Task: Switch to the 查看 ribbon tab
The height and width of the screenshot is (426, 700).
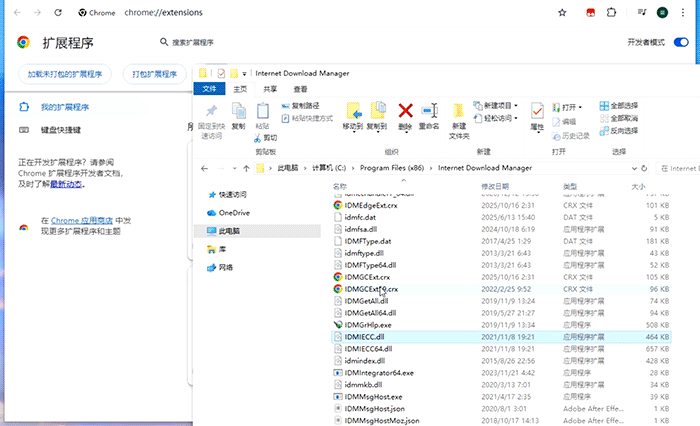Action: (300, 89)
